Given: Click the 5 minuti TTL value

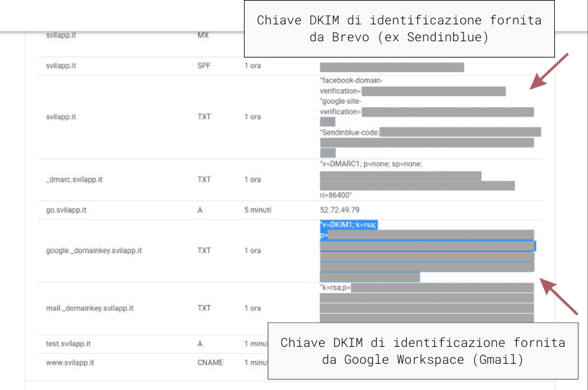Looking at the screenshot, I should point(258,210).
